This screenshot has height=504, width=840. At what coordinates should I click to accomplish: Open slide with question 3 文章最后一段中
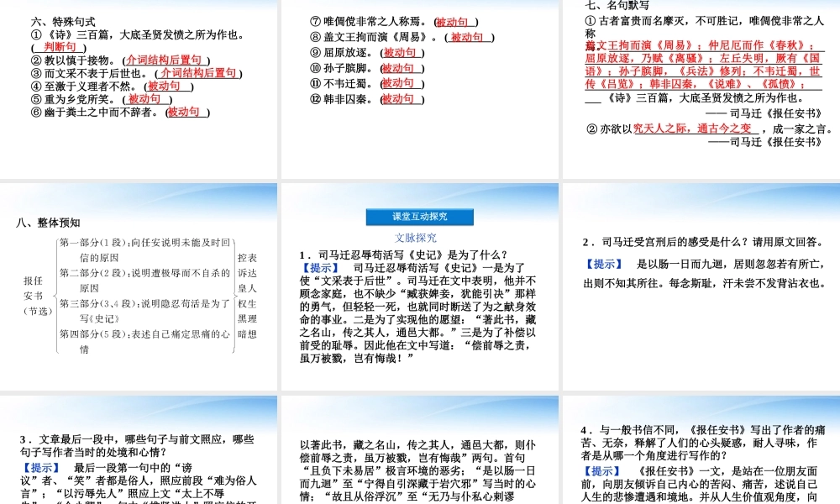(x=139, y=450)
